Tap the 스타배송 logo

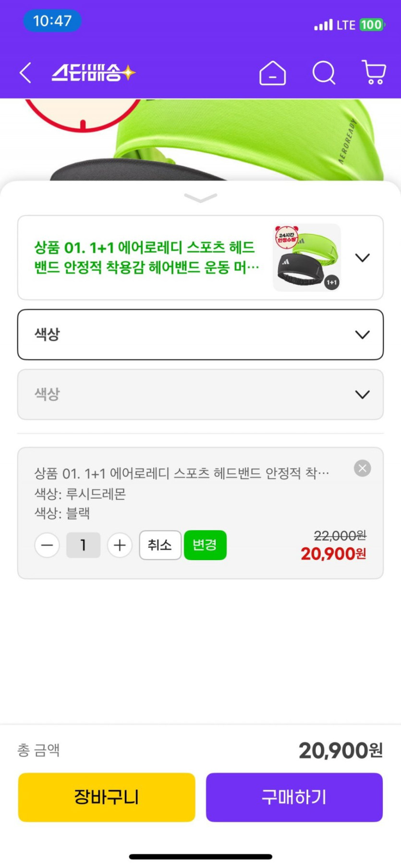(x=94, y=73)
